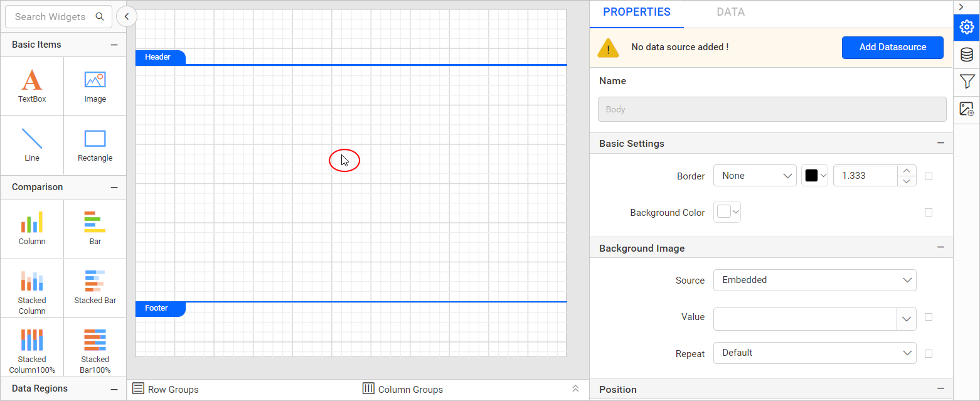Select the Stacked Column100% widget
This screenshot has height=401, width=980.
coord(32,346)
